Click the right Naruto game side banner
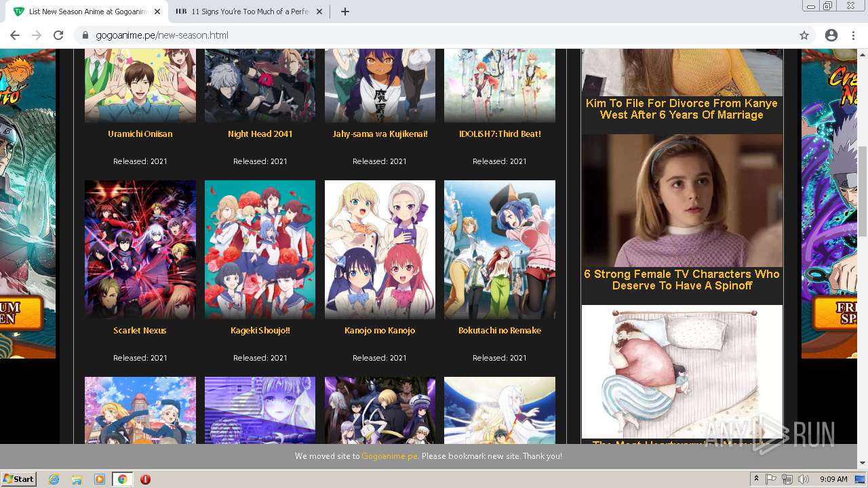This screenshot has width=868, height=488. point(829,203)
